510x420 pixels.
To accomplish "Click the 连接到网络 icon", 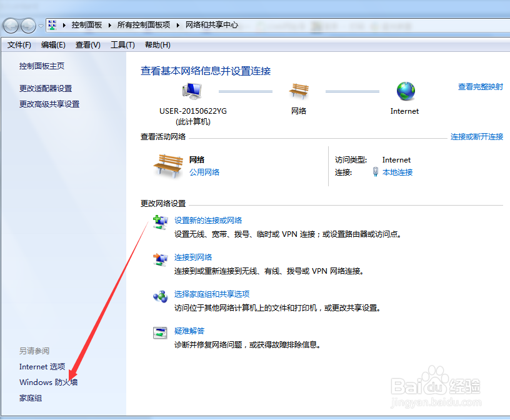I will tap(161, 259).
